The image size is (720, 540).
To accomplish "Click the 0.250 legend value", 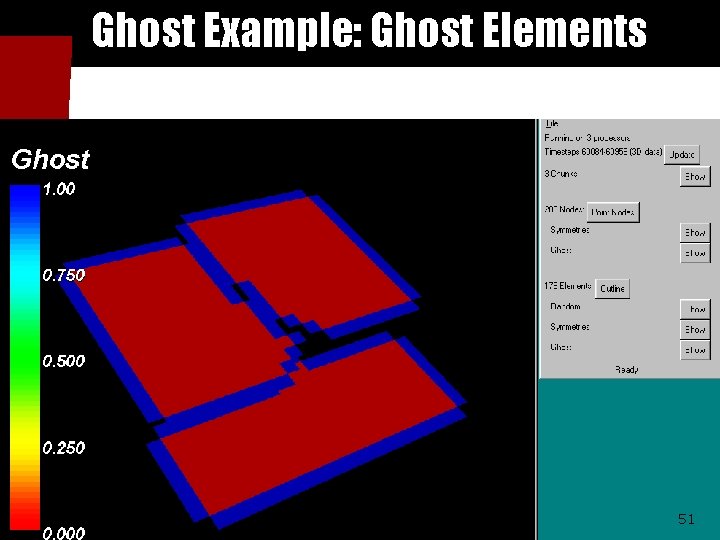I will 63,447.
